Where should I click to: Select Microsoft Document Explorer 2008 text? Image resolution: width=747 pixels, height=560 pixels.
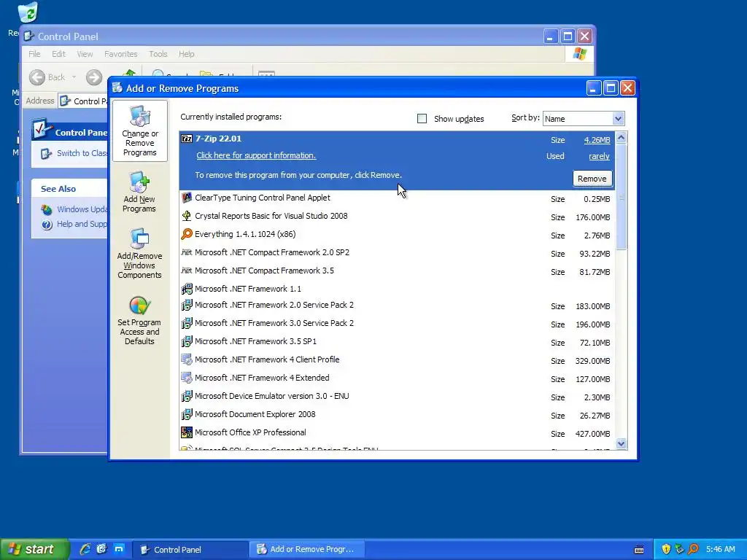[x=255, y=414]
